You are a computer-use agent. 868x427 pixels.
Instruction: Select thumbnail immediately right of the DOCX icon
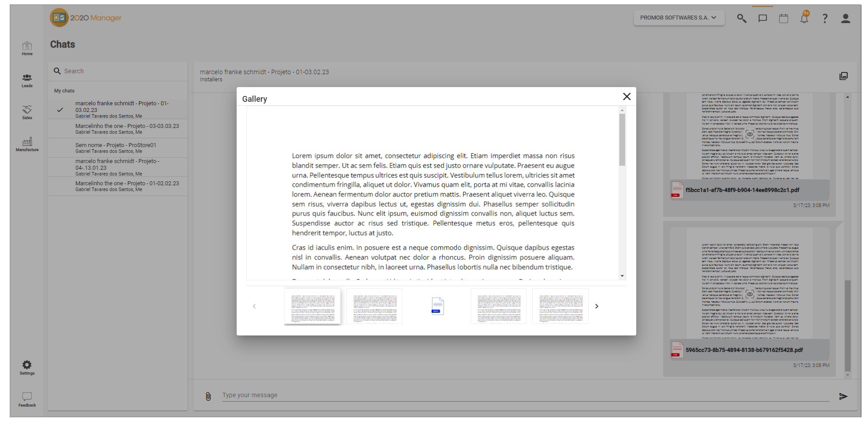pyautogui.click(x=499, y=306)
